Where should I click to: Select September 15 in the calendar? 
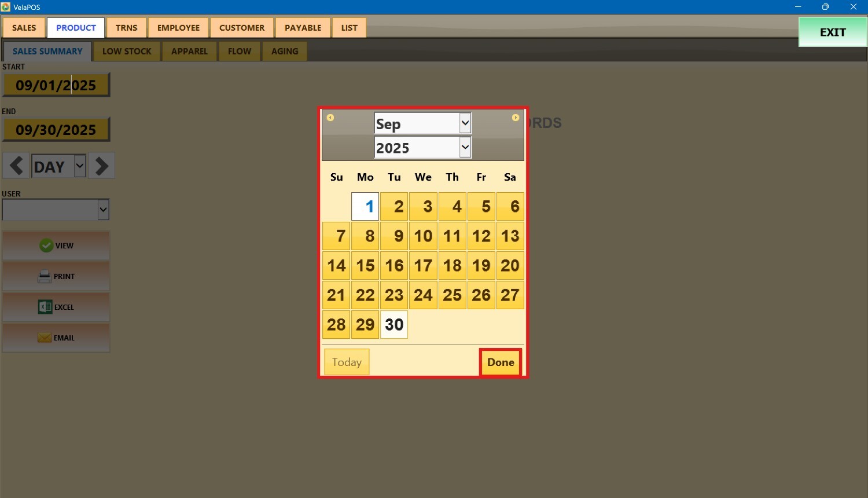coord(365,265)
